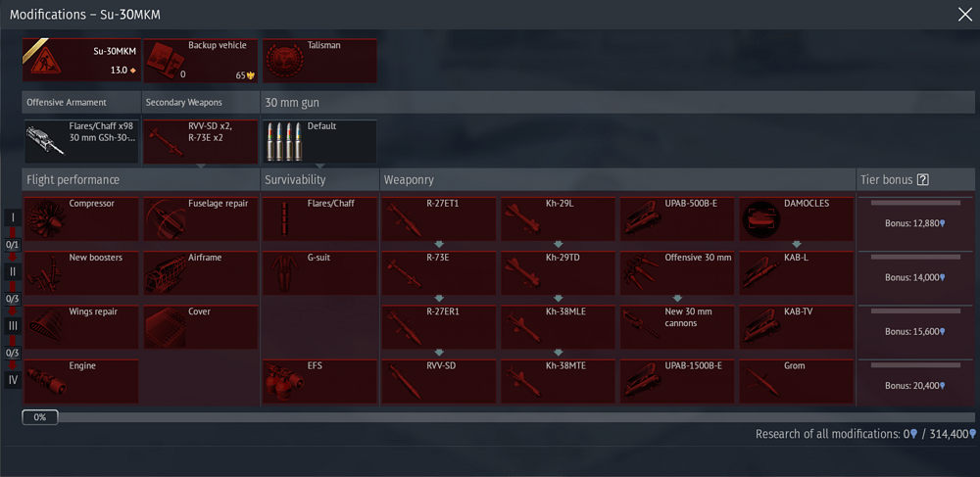Screen dimensions: 980x477
Task: Click the Tier bonus help question mark
Action: 922,180
